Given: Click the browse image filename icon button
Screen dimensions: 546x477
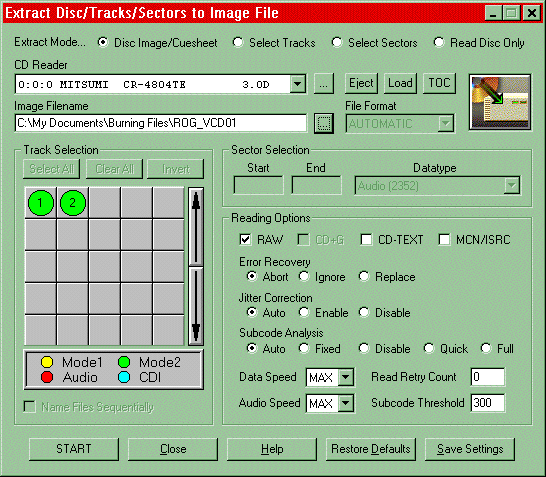Looking at the screenshot, I should tap(324, 123).
